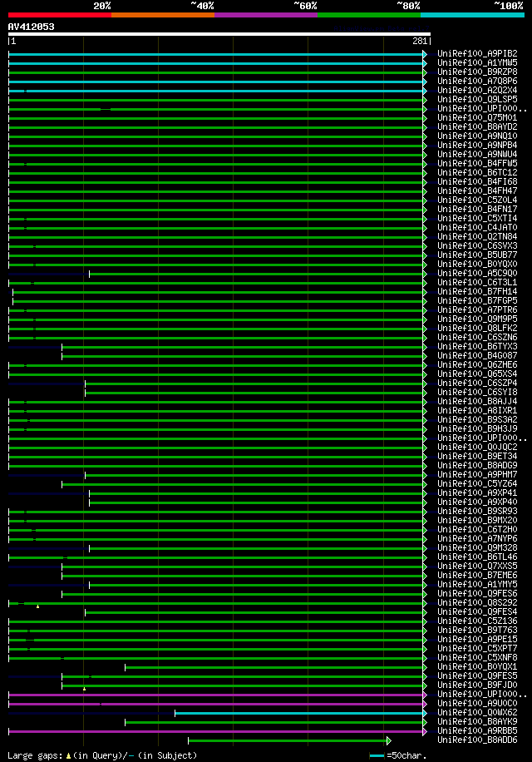Select the UniRef100_Q8S292 label

tap(477, 602)
